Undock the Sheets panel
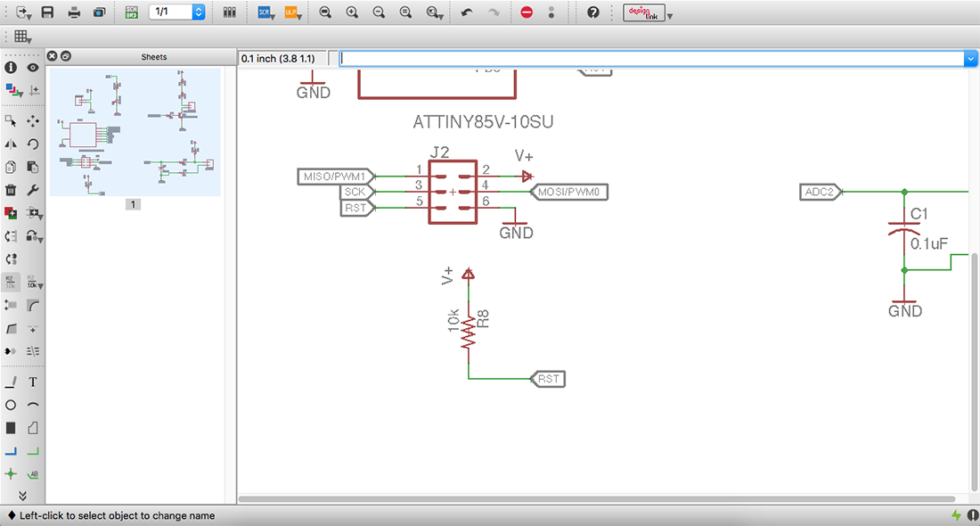Image resolution: width=980 pixels, height=526 pixels. 66,56
